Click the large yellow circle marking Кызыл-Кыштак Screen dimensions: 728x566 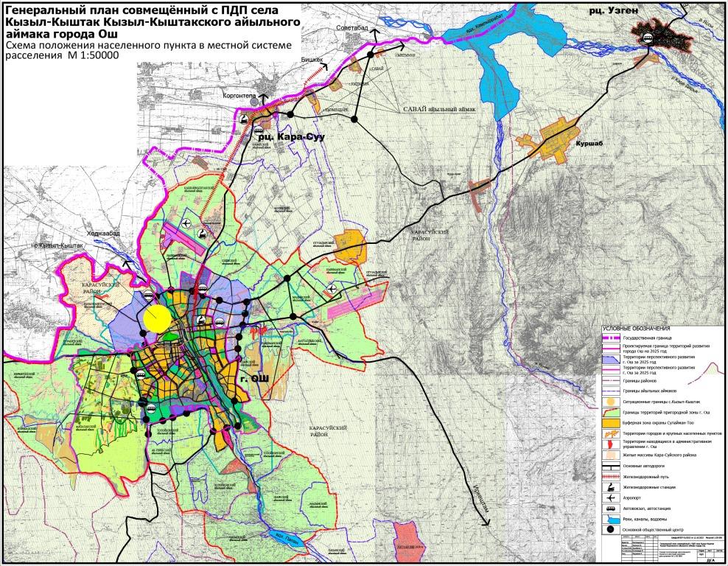pos(158,318)
